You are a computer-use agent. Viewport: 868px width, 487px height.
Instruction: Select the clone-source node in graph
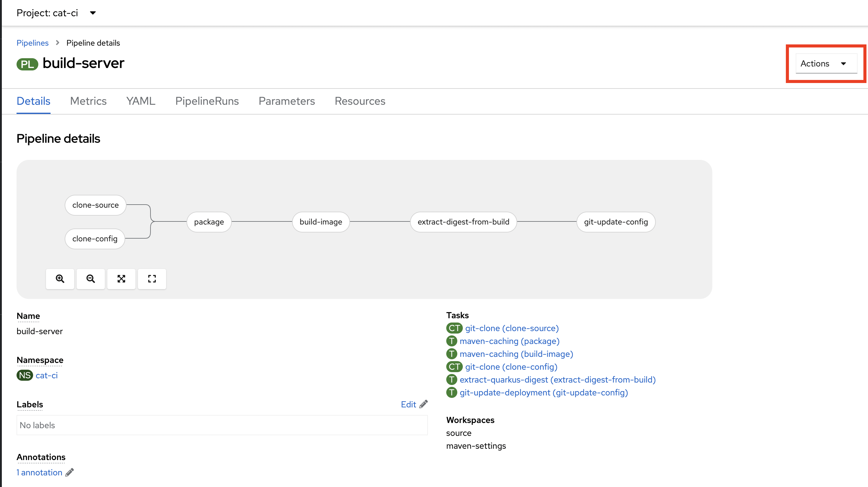click(x=95, y=205)
